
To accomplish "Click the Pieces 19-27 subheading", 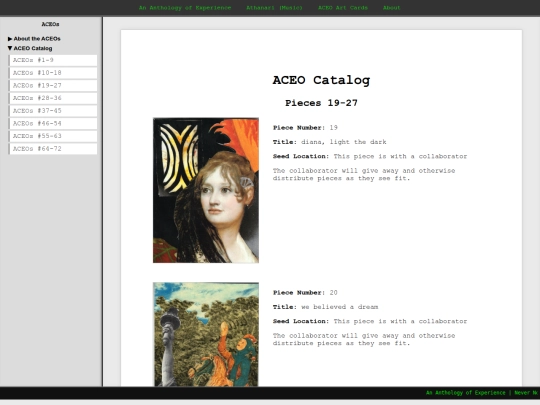I will coord(321,103).
